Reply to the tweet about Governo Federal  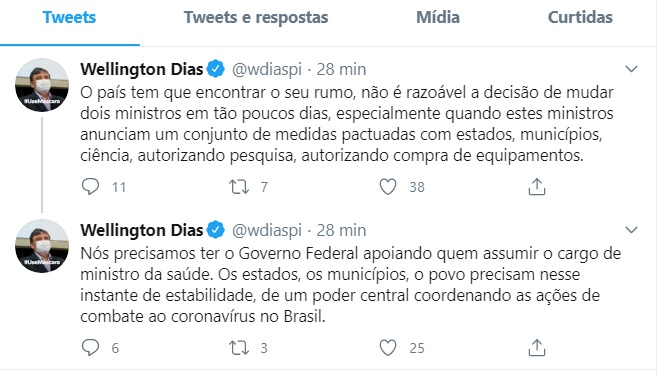pyautogui.click(x=90, y=348)
